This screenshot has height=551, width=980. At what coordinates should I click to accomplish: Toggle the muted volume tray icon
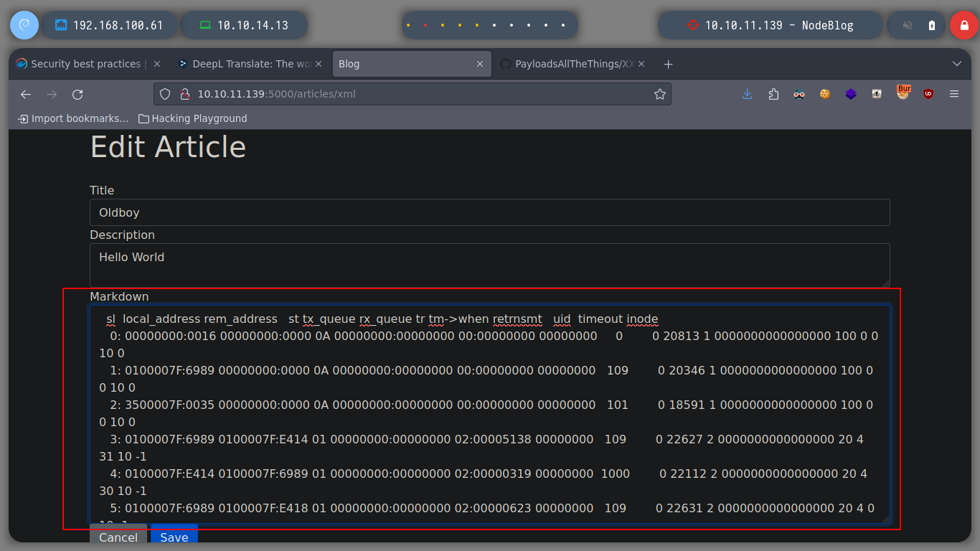pos(908,25)
